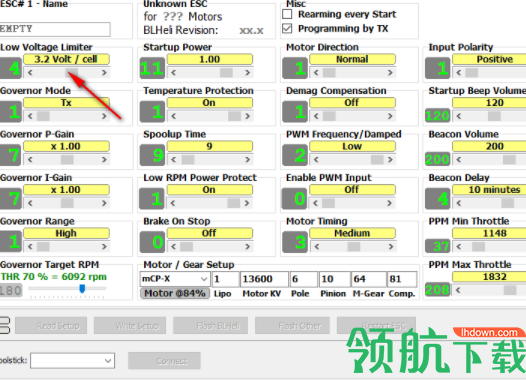Click Low Voltage Limiter scrollbar thumb
This screenshot has width=526, height=380.
coord(71,72)
